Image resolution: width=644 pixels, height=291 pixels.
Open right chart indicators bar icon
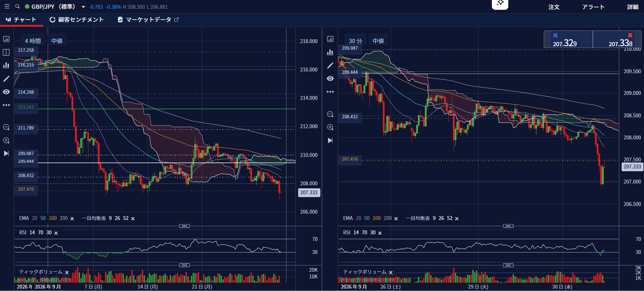pyautogui.click(x=330, y=52)
